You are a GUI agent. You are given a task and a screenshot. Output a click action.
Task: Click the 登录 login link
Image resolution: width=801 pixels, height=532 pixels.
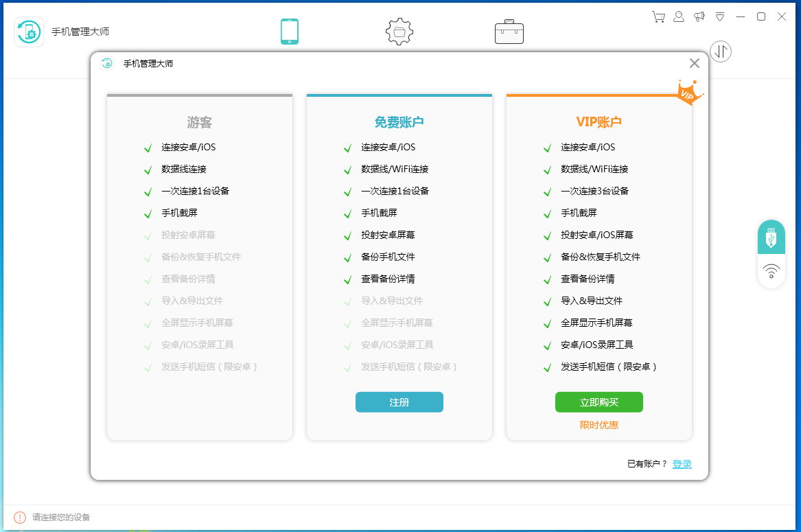click(x=682, y=464)
